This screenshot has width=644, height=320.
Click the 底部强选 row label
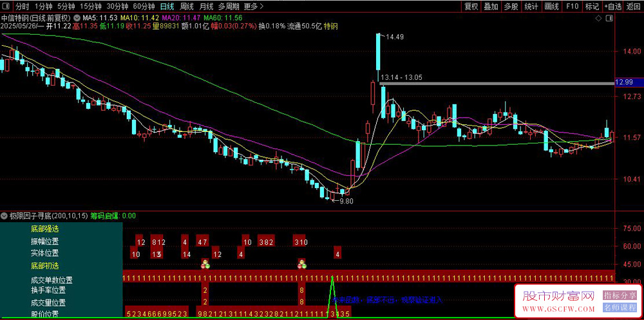click(x=44, y=229)
